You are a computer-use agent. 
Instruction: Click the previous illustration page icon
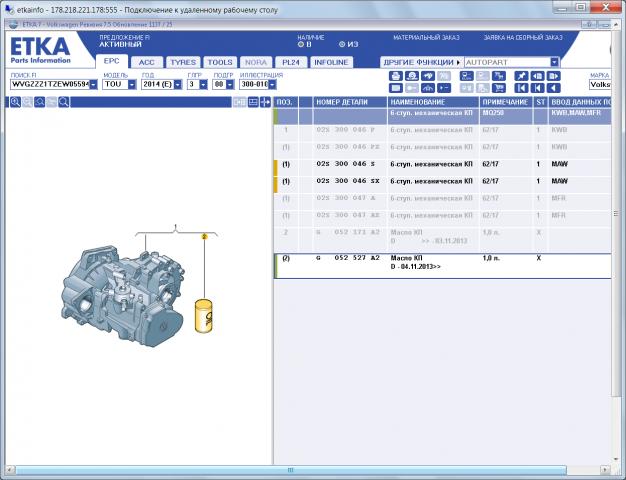pyautogui.click(x=537, y=76)
